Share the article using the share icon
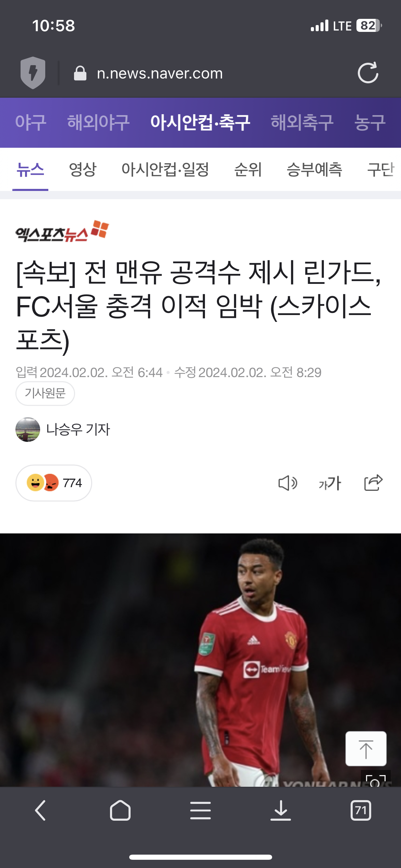Image resolution: width=401 pixels, height=868 pixels. point(373,483)
